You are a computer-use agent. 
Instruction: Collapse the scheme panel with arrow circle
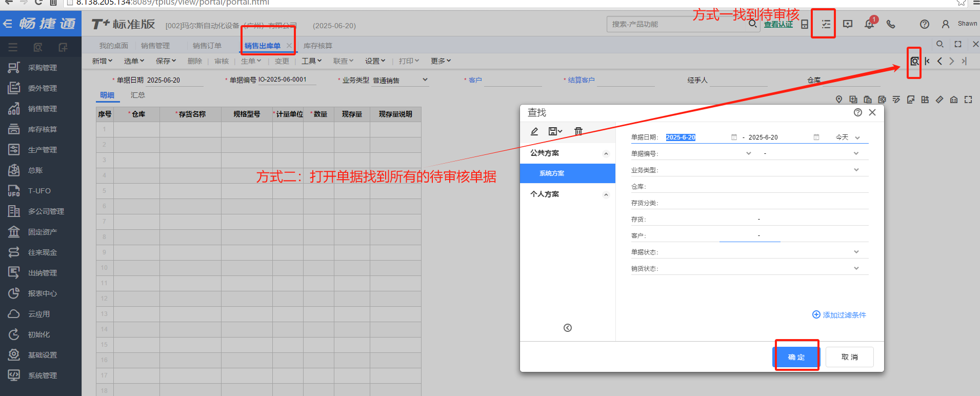[x=568, y=328]
